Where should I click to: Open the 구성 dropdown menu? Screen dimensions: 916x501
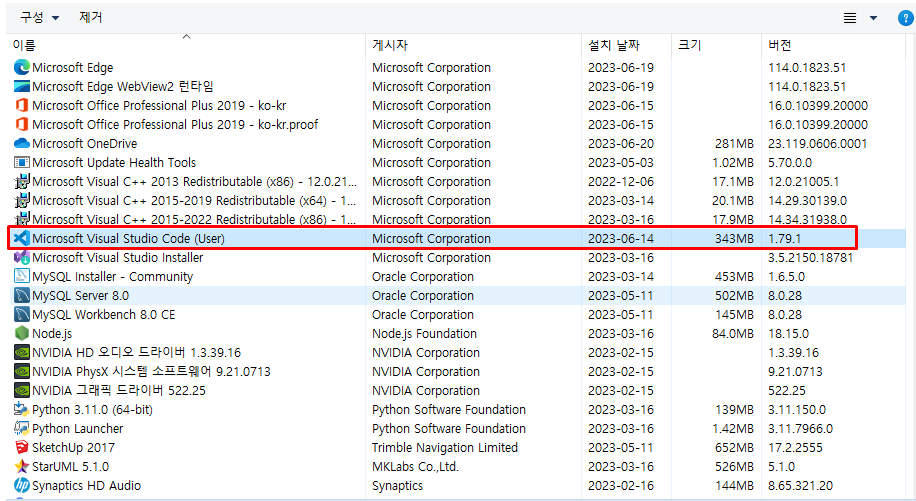coord(39,18)
